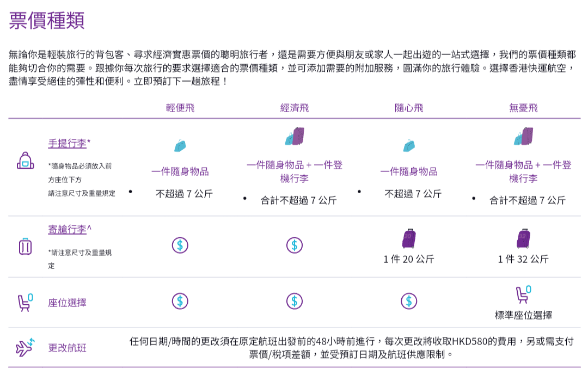The height and width of the screenshot is (375, 588).
Task: Click the 更改航班 row label
Action: coord(67,348)
